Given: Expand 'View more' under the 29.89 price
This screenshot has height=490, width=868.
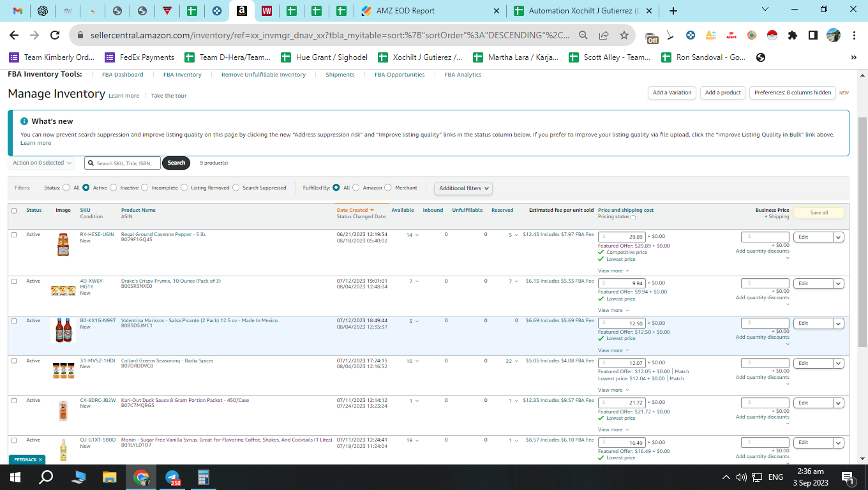Looking at the screenshot, I should click(613, 271).
